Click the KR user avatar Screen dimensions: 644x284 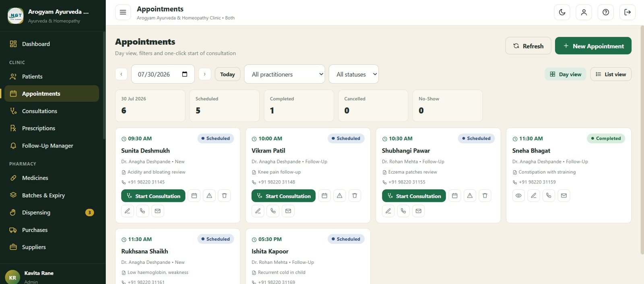(12, 277)
